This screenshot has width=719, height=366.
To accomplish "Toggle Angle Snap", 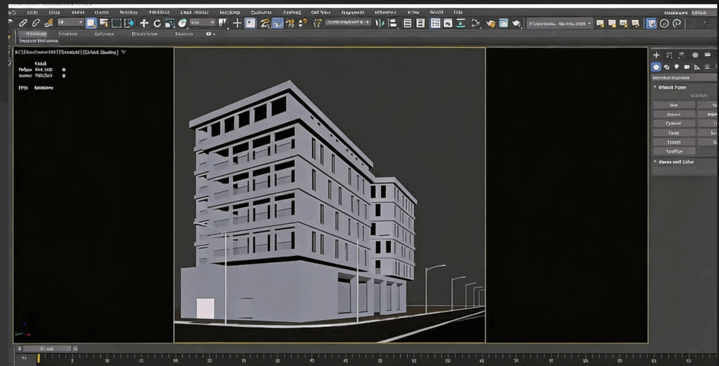I will click(277, 23).
